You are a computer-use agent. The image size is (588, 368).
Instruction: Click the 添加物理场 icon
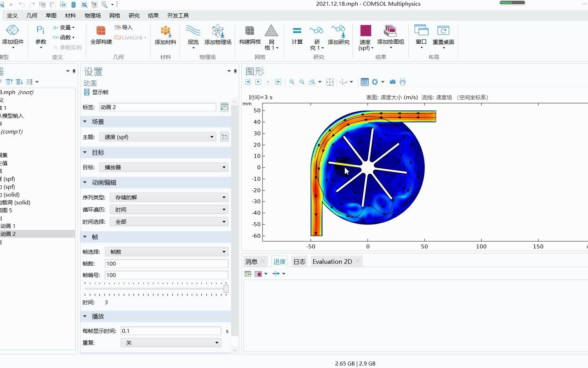[x=217, y=36]
